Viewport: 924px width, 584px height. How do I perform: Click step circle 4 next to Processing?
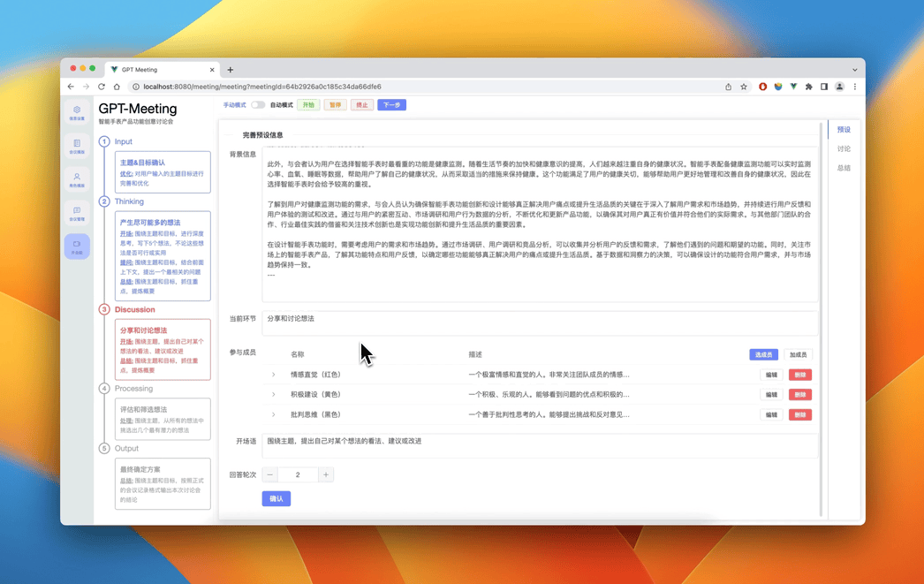(x=104, y=389)
